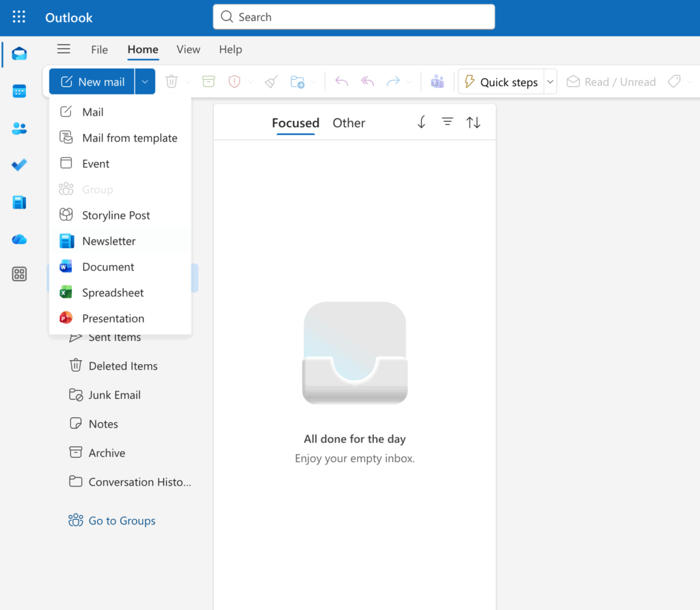Screen dimensions: 700x610
Task: Open the View menu
Action: pyautogui.click(x=188, y=49)
